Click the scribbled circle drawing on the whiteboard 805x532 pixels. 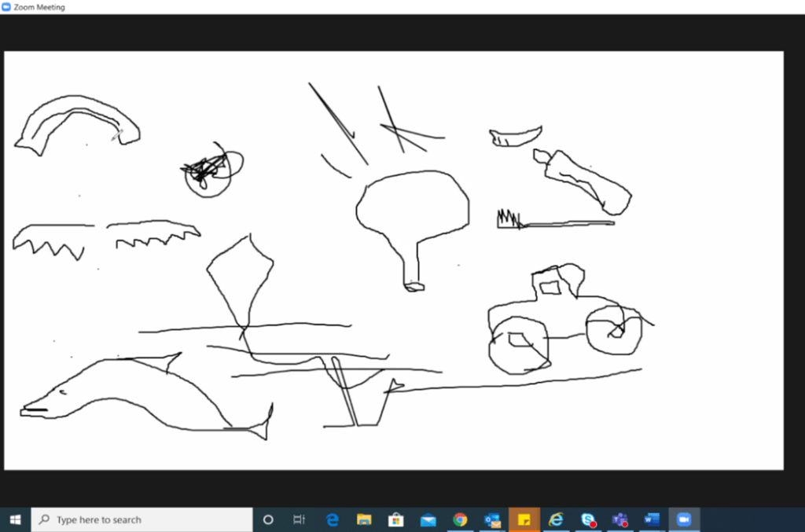[x=209, y=173]
